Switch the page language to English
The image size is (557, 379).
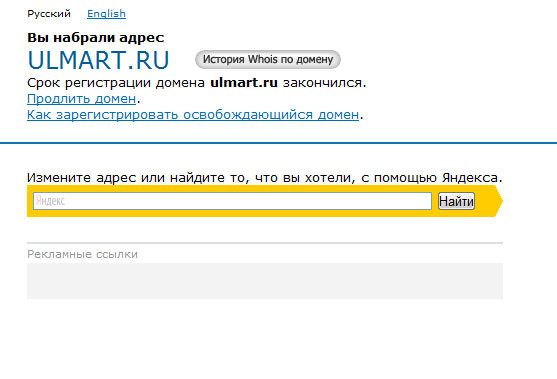[106, 14]
